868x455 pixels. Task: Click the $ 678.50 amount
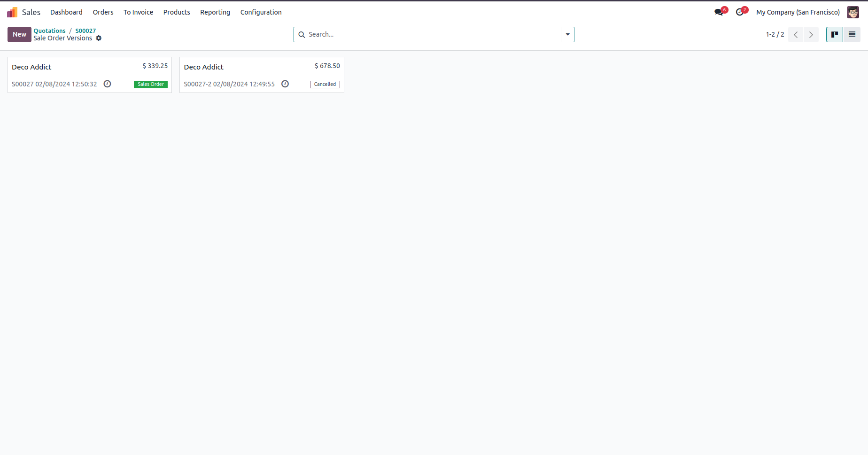pos(327,66)
